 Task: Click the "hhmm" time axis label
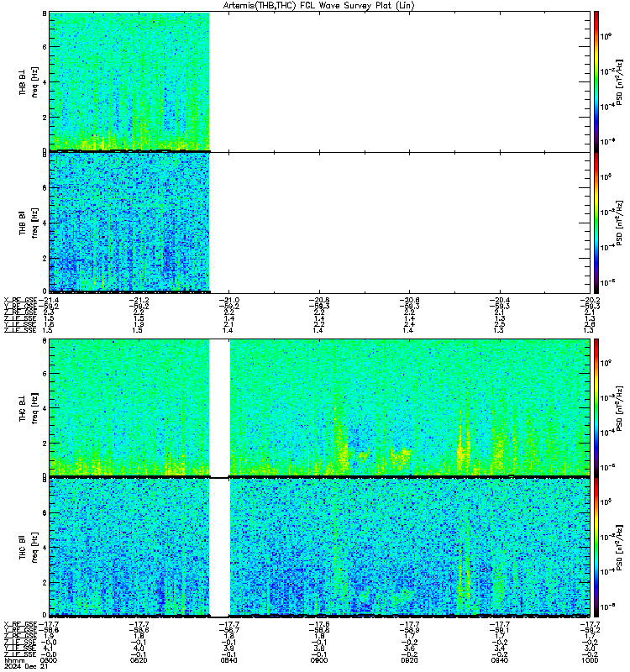coord(14,660)
